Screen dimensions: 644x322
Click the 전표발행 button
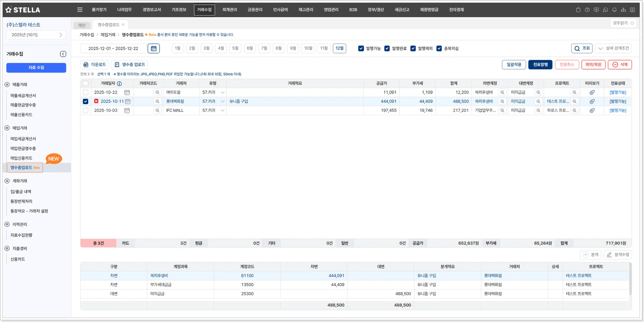[x=540, y=64]
